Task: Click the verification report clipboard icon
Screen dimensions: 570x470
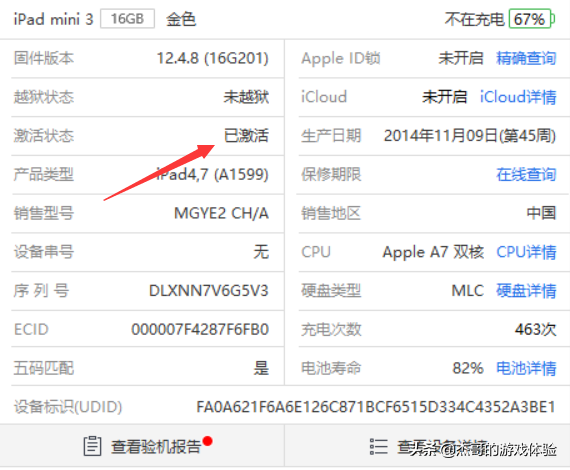Action: coord(92,446)
